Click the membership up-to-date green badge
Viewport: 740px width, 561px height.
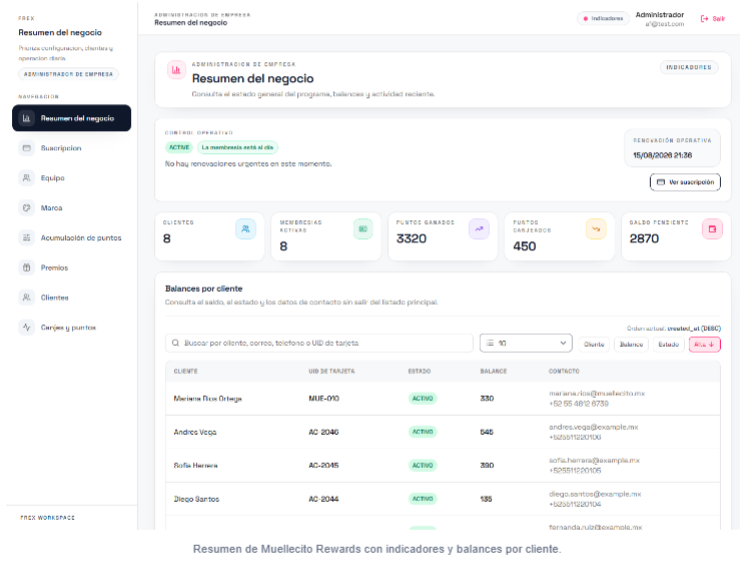click(237, 148)
